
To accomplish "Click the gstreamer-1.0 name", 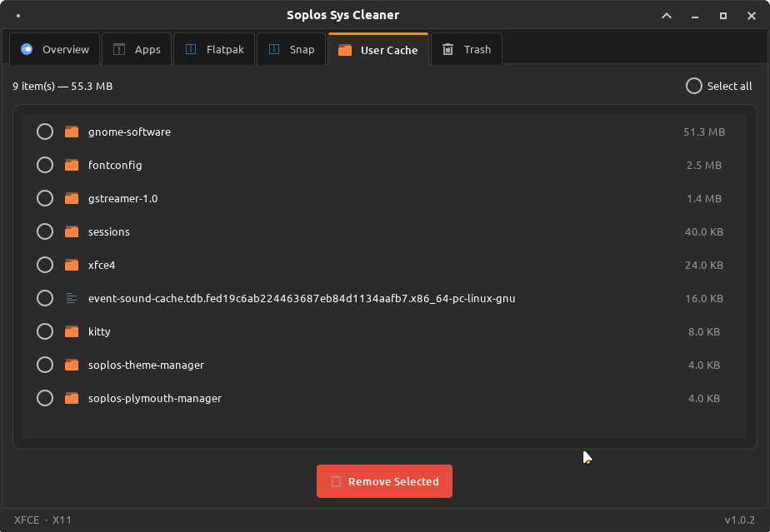I will point(122,199).
